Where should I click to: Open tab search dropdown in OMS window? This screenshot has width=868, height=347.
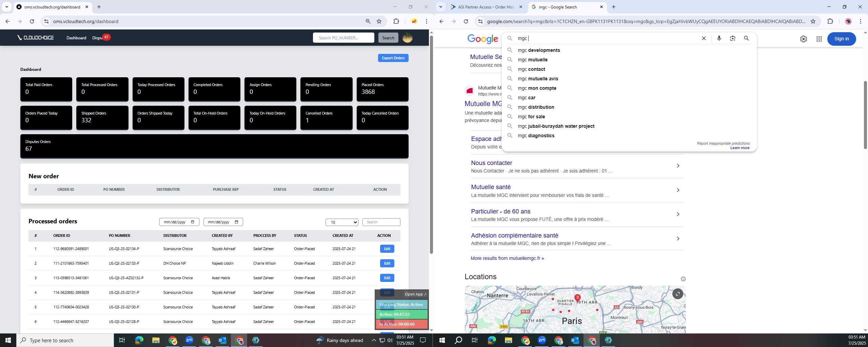point(6,7)
